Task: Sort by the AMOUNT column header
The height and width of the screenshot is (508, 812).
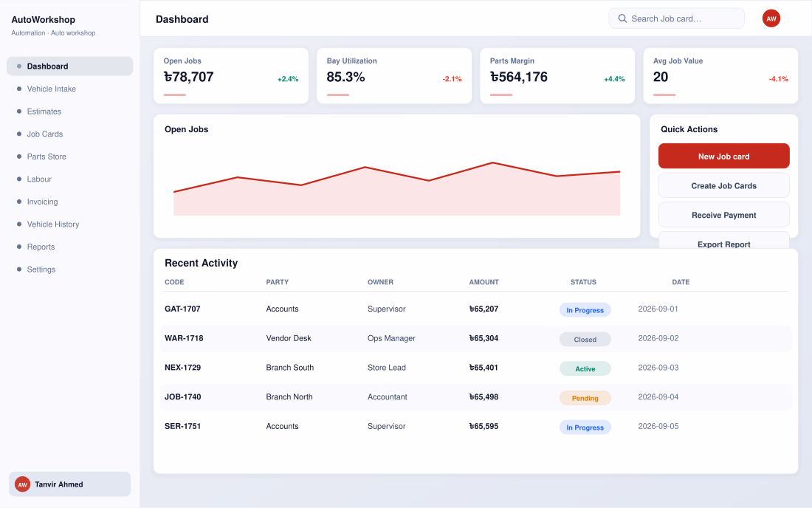Action: coord(484,282)
